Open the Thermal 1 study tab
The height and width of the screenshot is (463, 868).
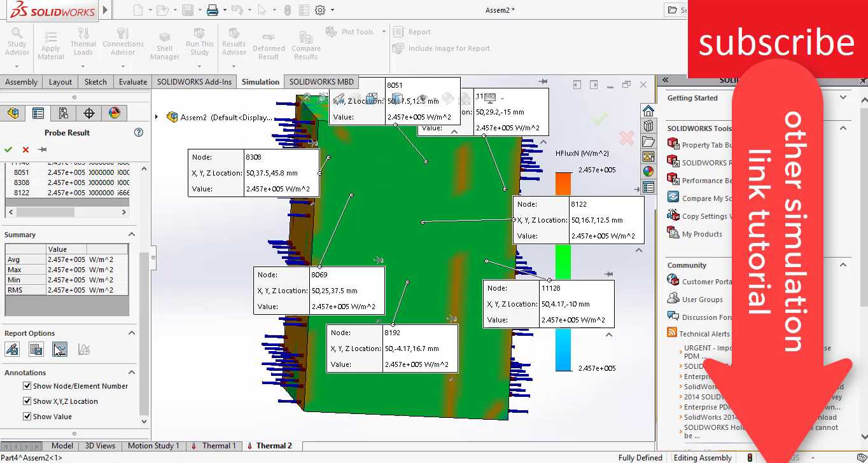tap(214, 446)
